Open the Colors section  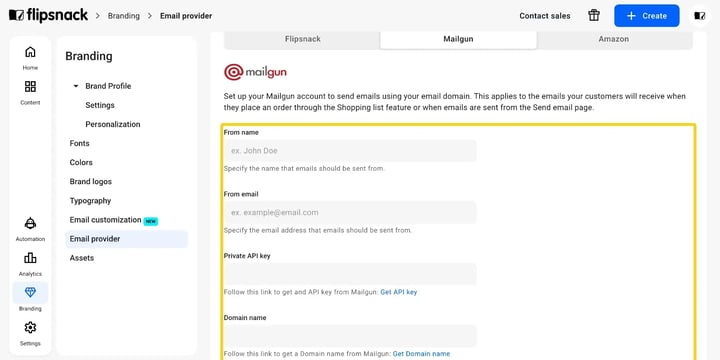click(x=81, y=163)
